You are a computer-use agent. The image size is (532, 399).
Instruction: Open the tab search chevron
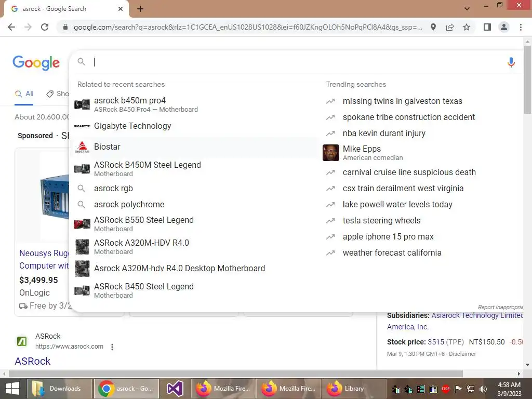[x=467, y=9]
